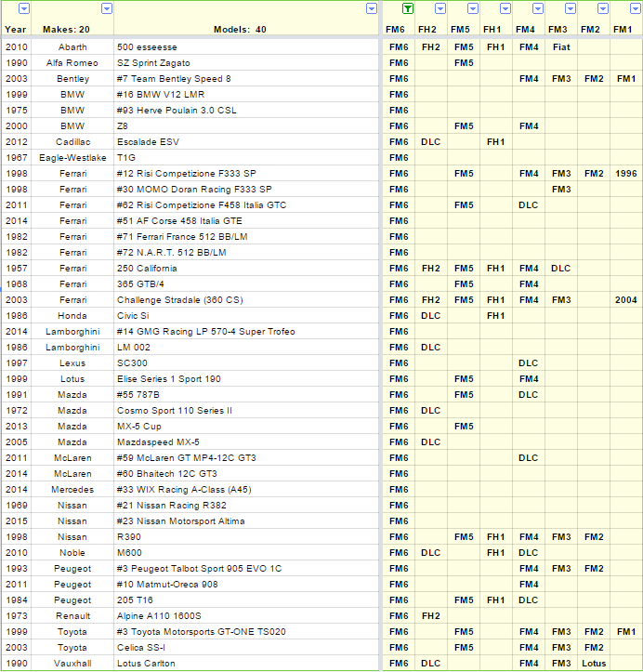Viewport: 643px width, 672px height.
Task: Open the FM4 column filter dropdown
Action: click(538, 8)
